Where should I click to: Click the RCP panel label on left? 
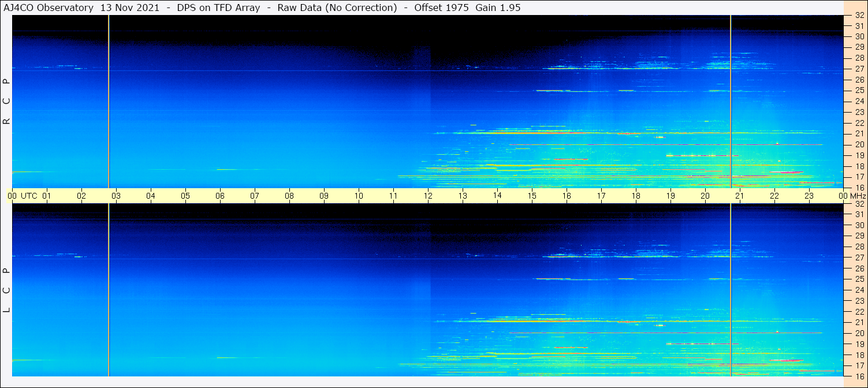[x=6, y=102]
